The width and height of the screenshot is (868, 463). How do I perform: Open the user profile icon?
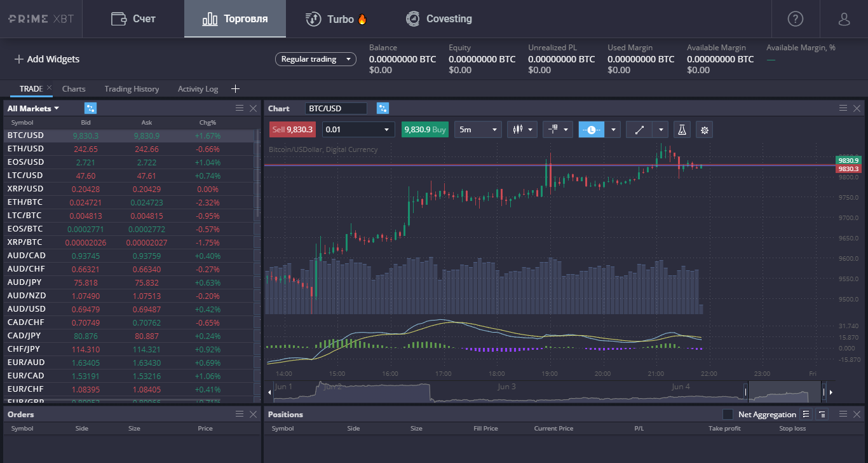tap(844, 19)
